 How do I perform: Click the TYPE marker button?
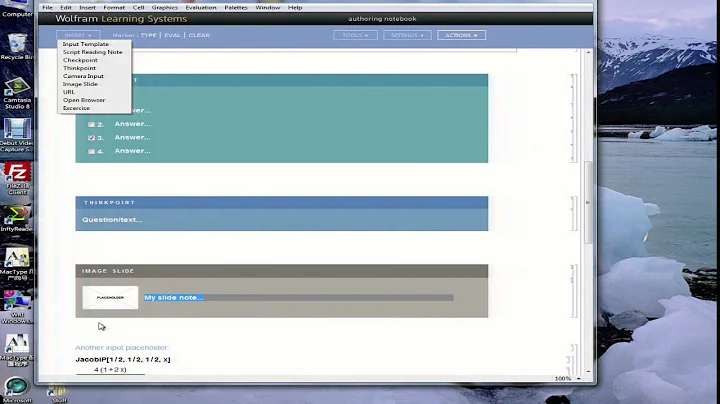(148, 35)
